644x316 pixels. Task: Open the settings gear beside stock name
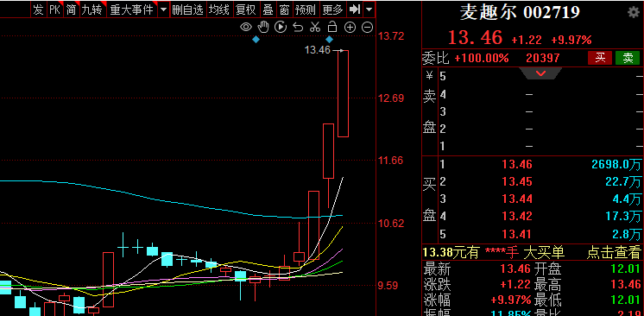(634, 12)
